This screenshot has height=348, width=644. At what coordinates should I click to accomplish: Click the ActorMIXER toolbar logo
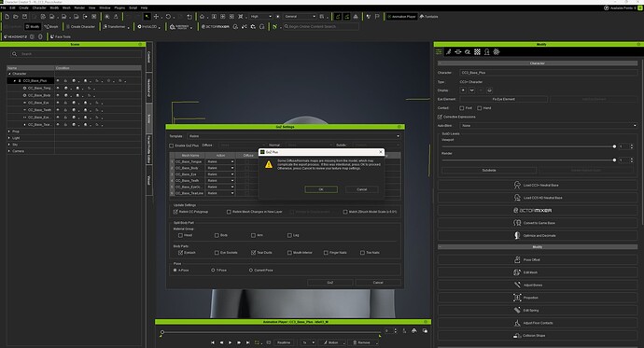[216, 27]
